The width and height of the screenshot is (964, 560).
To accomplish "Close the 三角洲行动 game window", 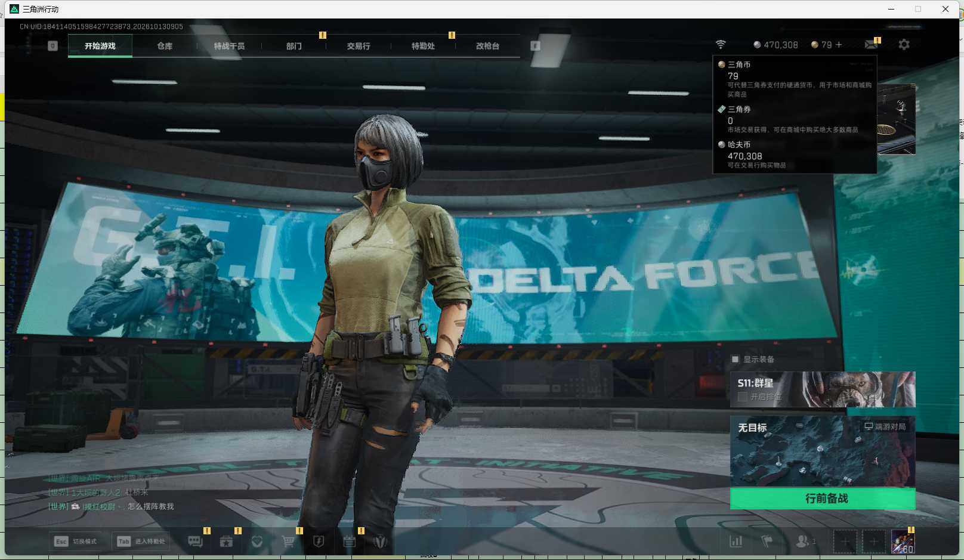I will pyautogui.click(x=946, y=9).
